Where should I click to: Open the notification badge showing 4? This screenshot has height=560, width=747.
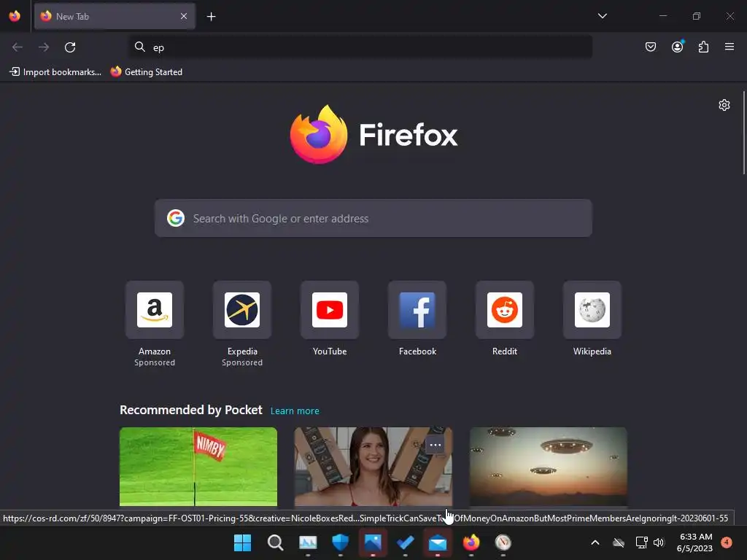tap(727, 542)
